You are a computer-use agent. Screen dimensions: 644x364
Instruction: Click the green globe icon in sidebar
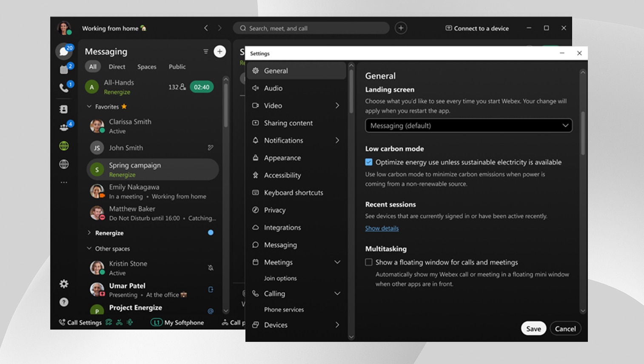(64, 146)
